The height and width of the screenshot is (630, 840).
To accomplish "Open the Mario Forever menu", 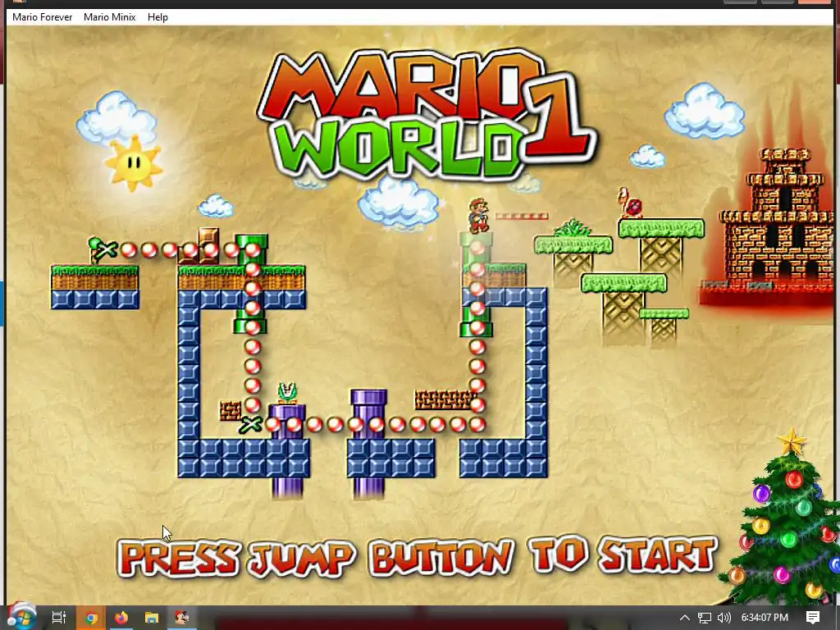I will (x=43, y=17).
